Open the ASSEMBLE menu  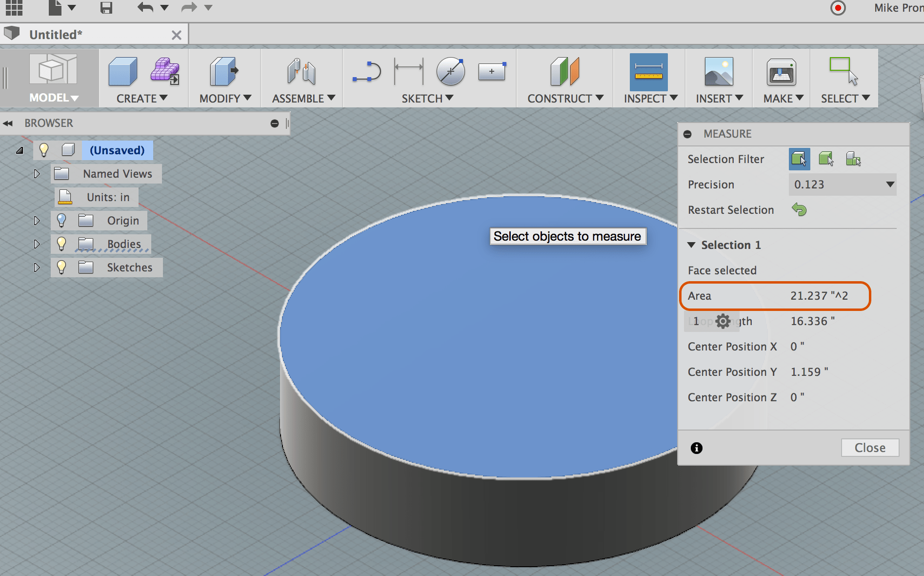(x=304, y=99)
